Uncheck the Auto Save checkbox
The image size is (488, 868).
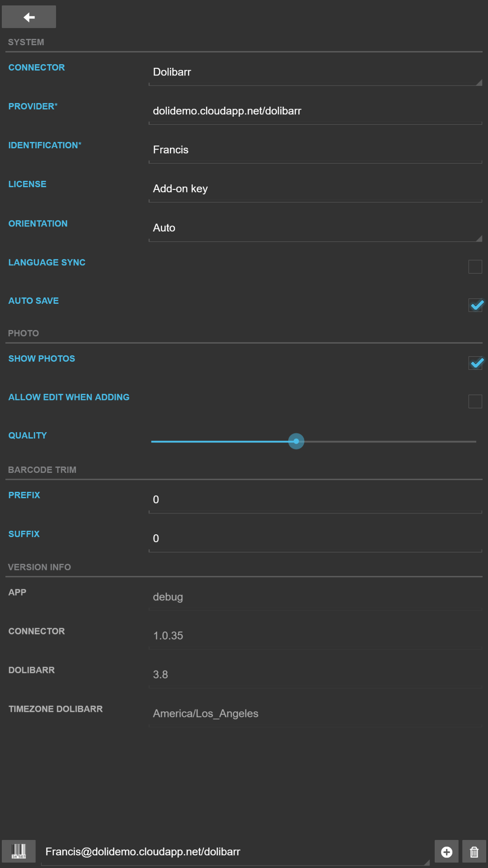click(x=476, y=305)
